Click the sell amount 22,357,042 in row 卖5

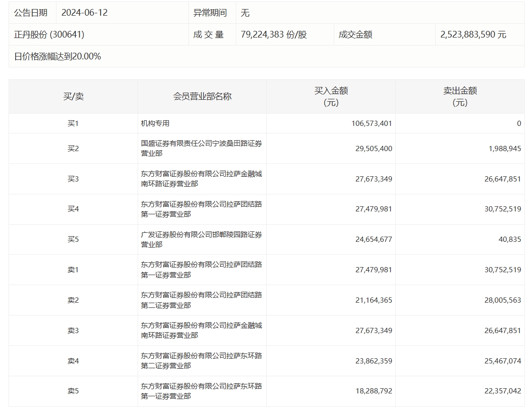(503, 391)
